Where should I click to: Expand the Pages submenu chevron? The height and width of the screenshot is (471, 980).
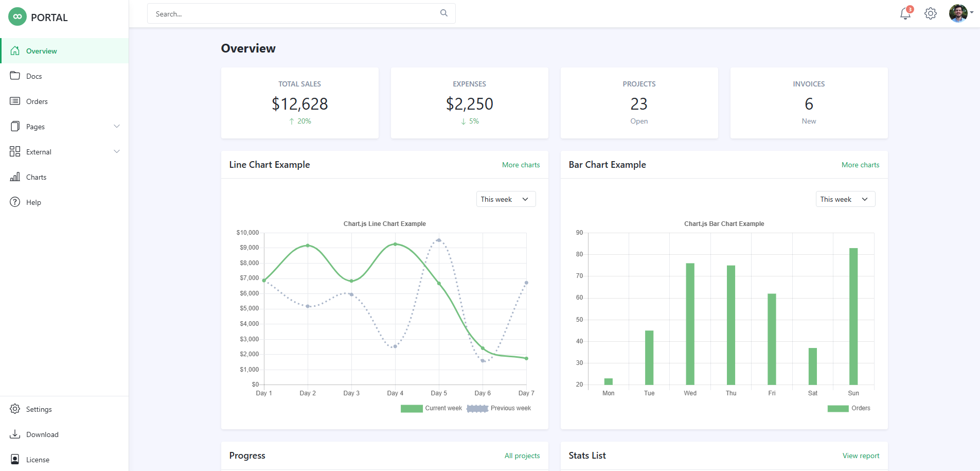tap(117, 126)
